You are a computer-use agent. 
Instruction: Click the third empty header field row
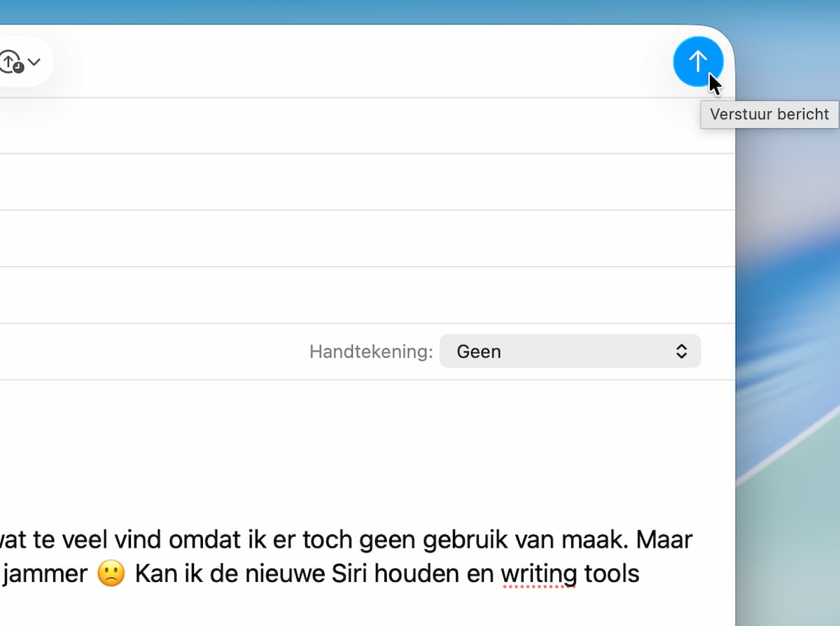pyautogui.click(x=350, y=239)
